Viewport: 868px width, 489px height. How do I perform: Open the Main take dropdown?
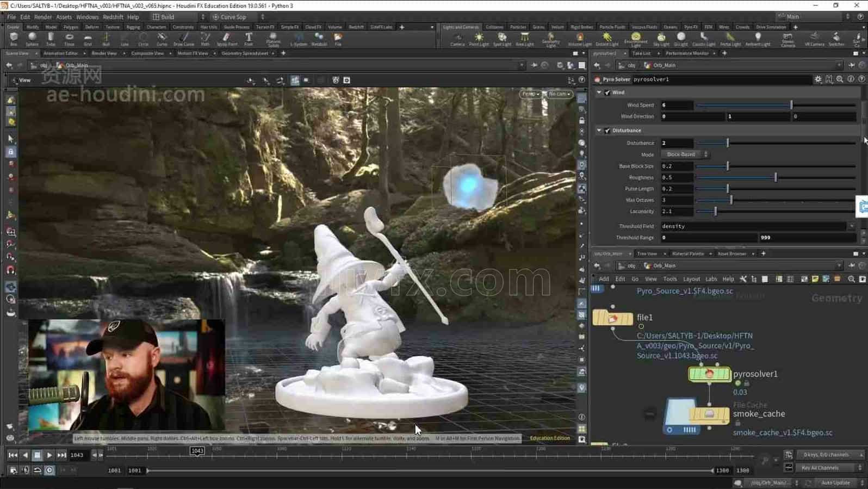click(x=813, y=17)
